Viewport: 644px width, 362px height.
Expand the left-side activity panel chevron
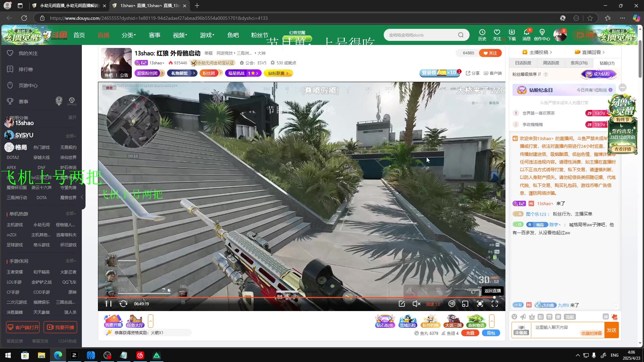click(x=151, y=321)
